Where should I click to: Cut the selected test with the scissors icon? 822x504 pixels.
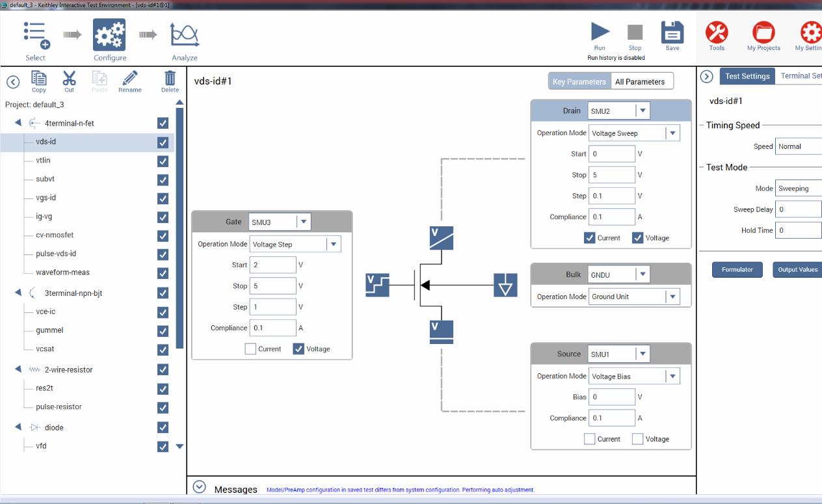(x=69, y=79)
